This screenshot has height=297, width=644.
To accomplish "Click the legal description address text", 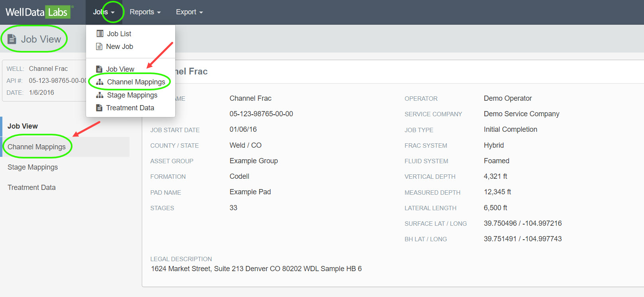I will pos(256,269).
